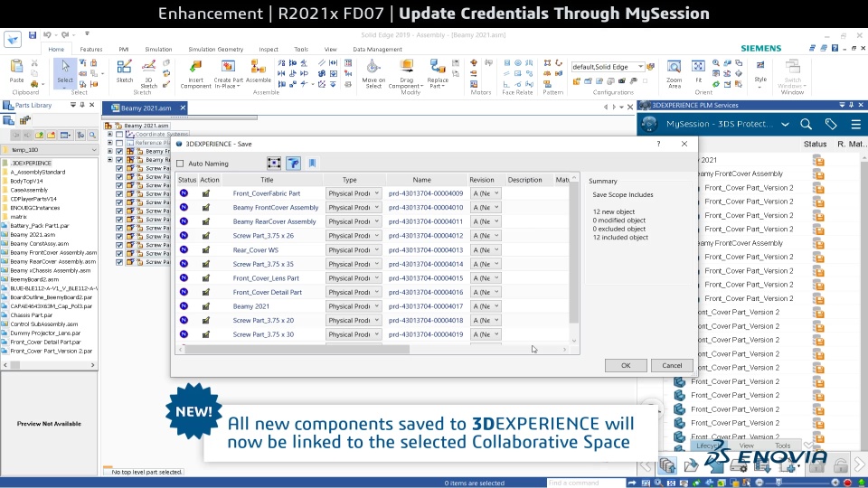The image size is (868, 488).
Task: Open search in 3DEXPERIENCE PLM Services panel
Action: tap(806, 125)
